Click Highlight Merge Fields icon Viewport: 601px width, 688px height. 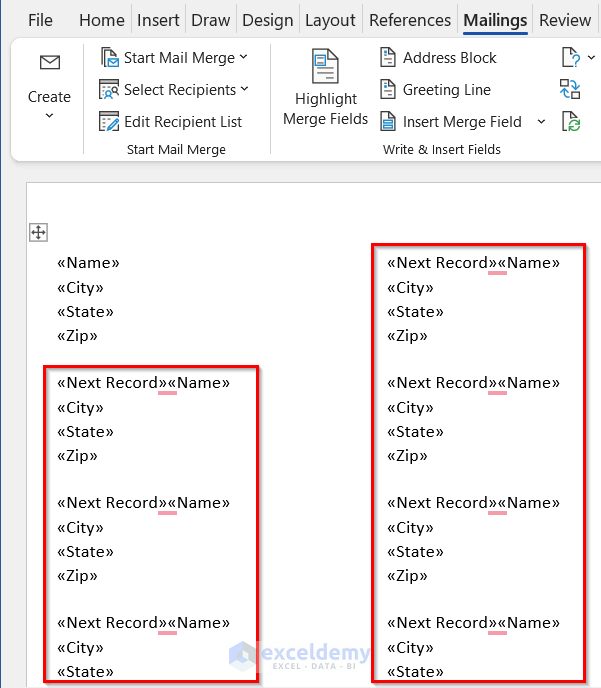tap(325, 68)
